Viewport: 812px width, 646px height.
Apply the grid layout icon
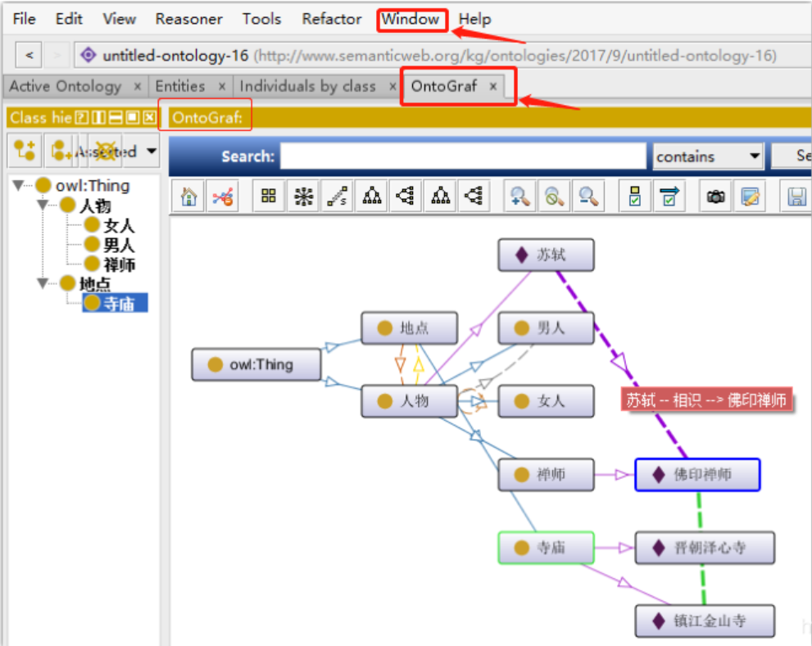click(268, 197)
